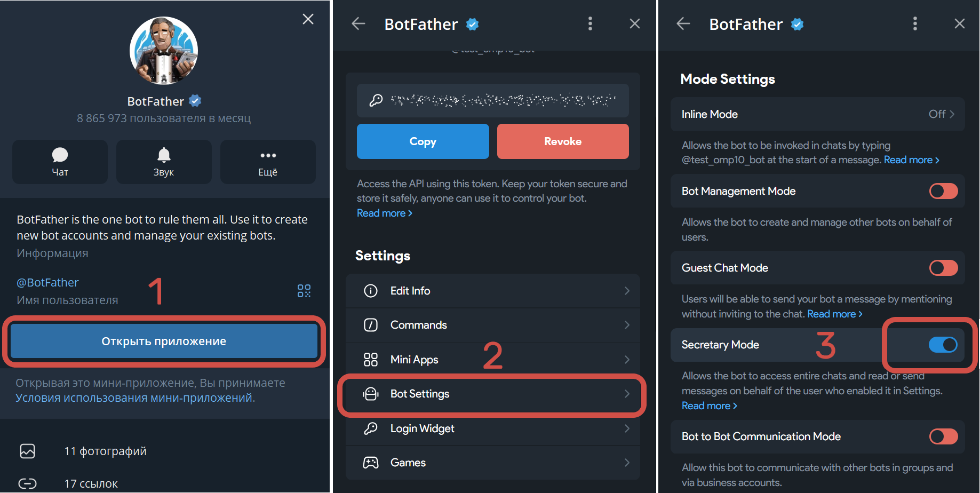Click the Bot Settings robot icon
The height and width of the screenshot is (493, 980).
(x=371, y=394)
